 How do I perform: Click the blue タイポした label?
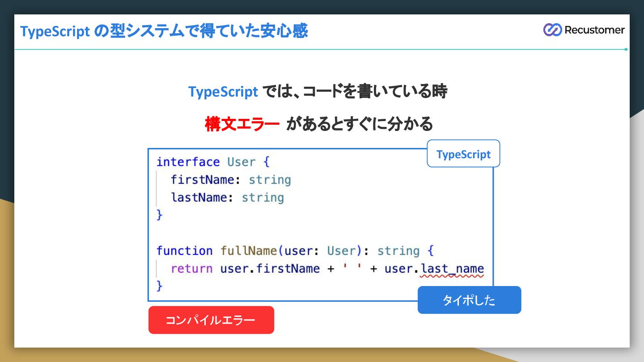[469, 300]
